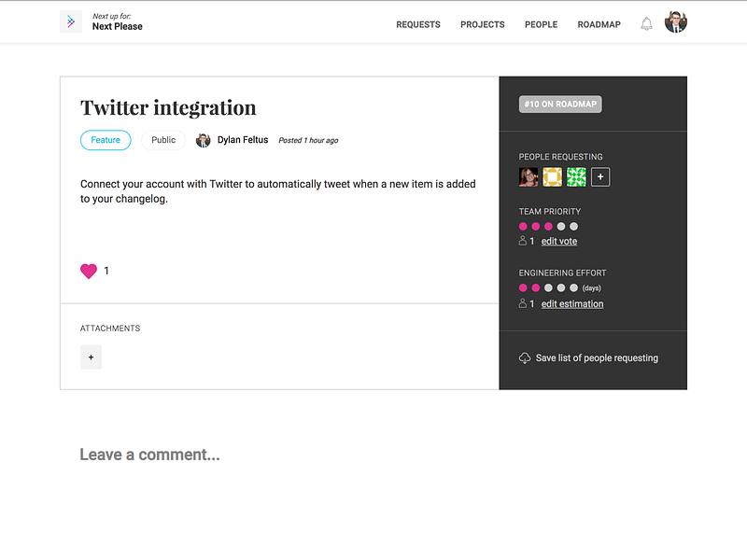Click the Public visibility pill
Viewport: 747px width, 560px height.
(163, 140)
